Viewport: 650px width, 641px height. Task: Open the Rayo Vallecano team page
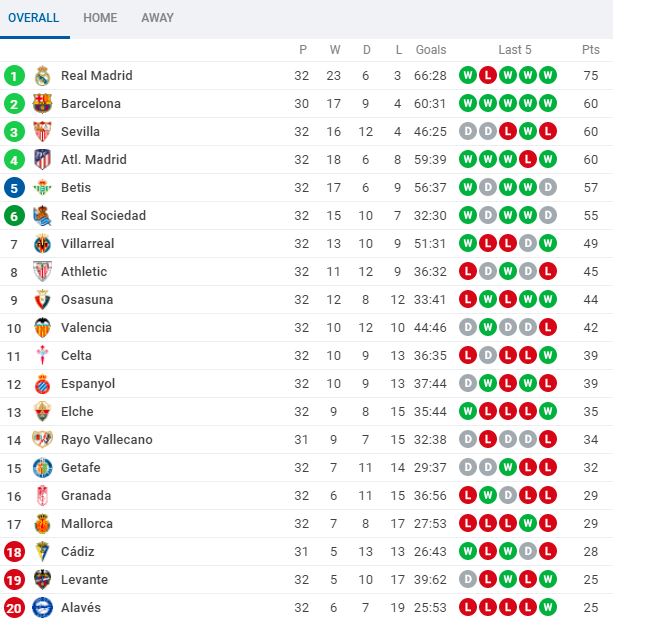click(107, 439)
